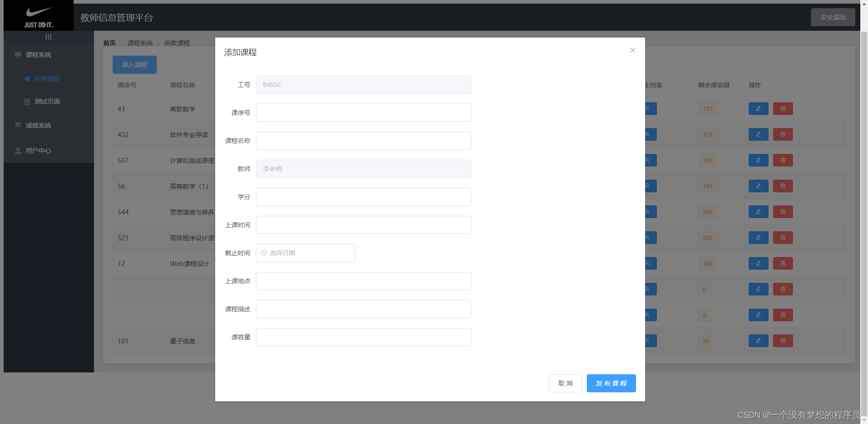
Task: Click the 发布课程 button
Action: click(611, 383)
